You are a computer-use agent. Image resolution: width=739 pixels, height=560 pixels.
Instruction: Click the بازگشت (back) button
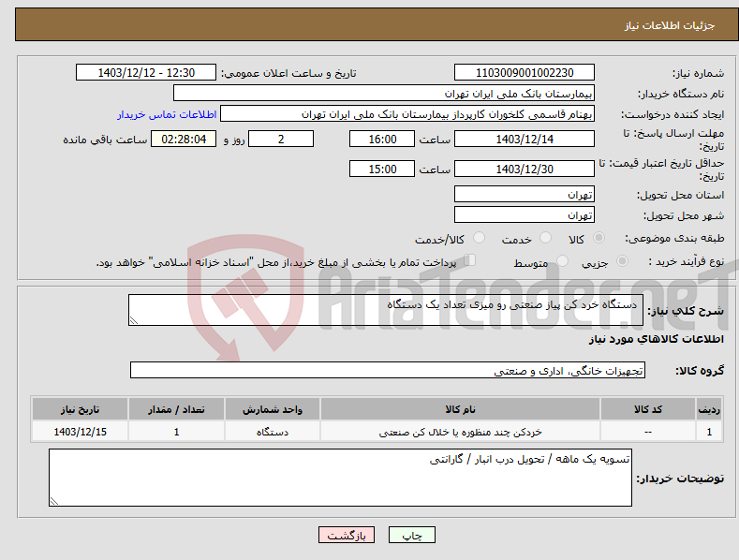pos(347,535)
